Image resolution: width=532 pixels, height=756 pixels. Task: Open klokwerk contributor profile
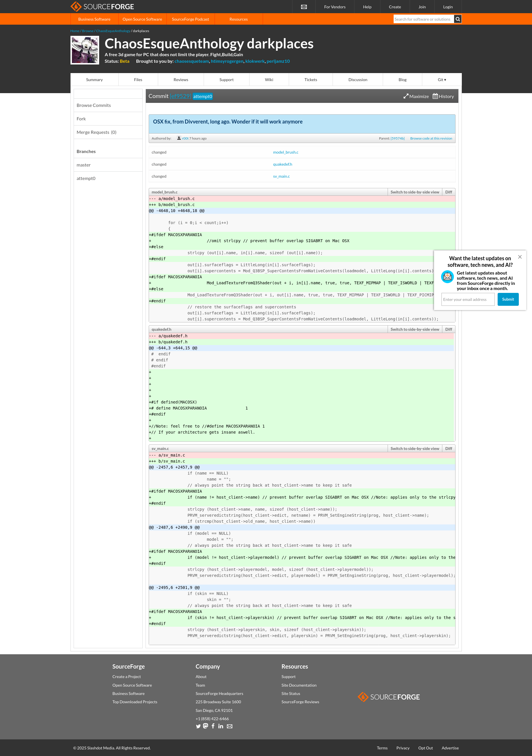click(x=255, y=61)
